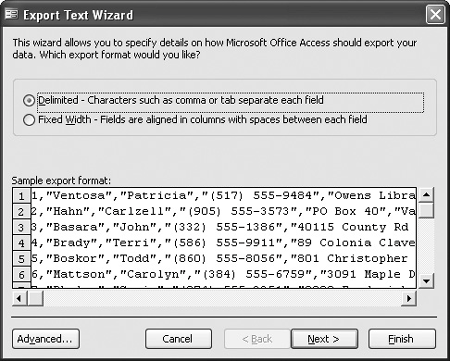
Task: Click the horizontal scrollbar thumb below the preview
Action: point(35,298)
